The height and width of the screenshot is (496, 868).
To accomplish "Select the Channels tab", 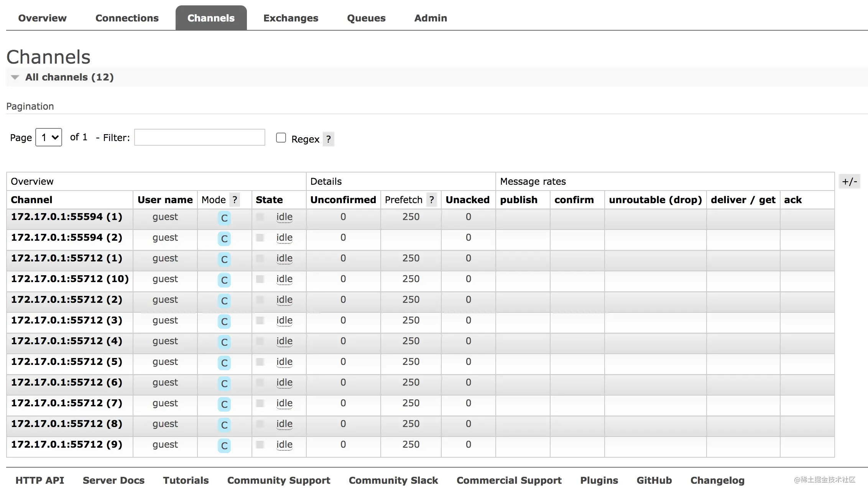I will tap(211, 18).
